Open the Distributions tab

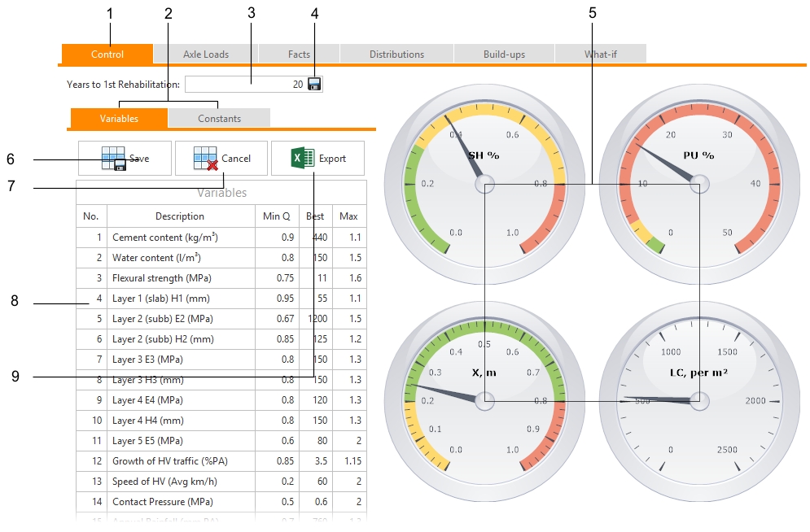click(396, 55)
